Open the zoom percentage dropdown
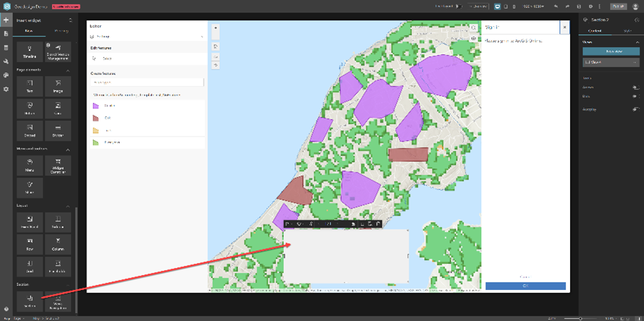The image size is (644, 321). click(x=611, y=318)
